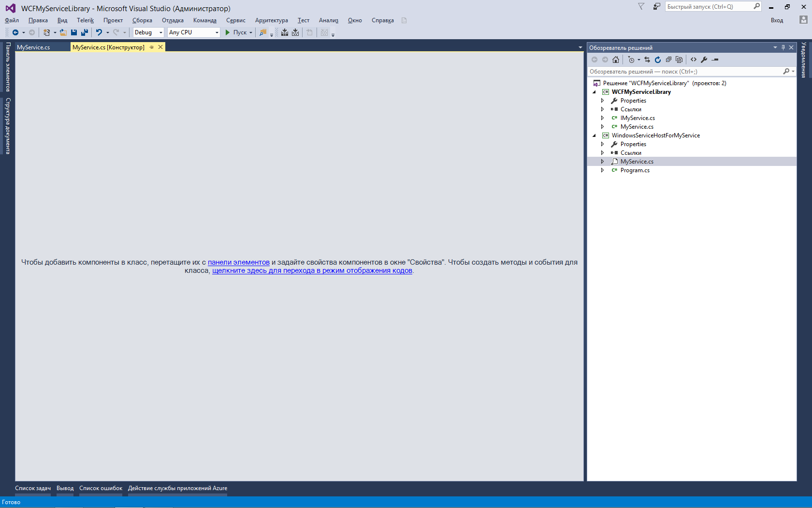Toggle pin on MyService.cs Конструктор tab

coord(152,47)
